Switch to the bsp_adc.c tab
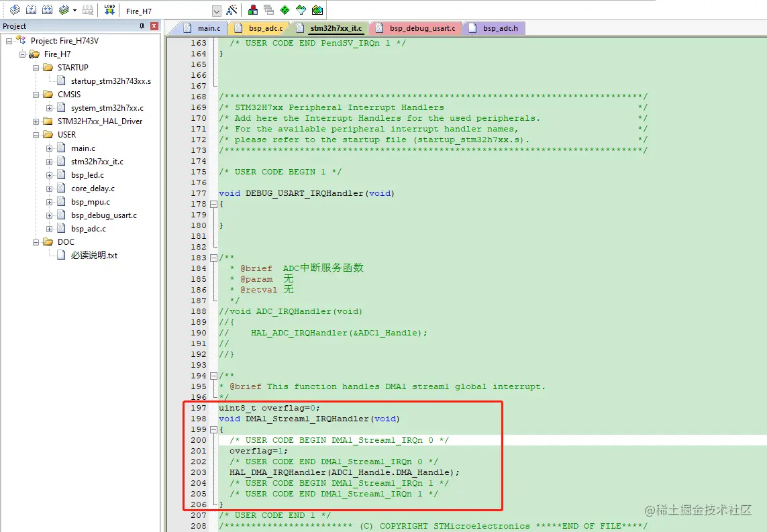 click(260, 28)
